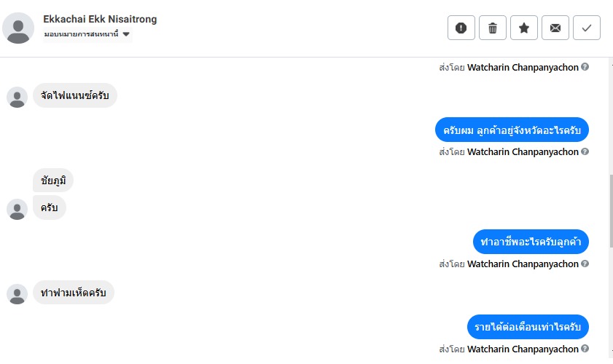The height and width of the screenshot is (364, 613).
Task: Click the customer message จัดไฟแนนซ์ครับ
Action: [75, 95]
